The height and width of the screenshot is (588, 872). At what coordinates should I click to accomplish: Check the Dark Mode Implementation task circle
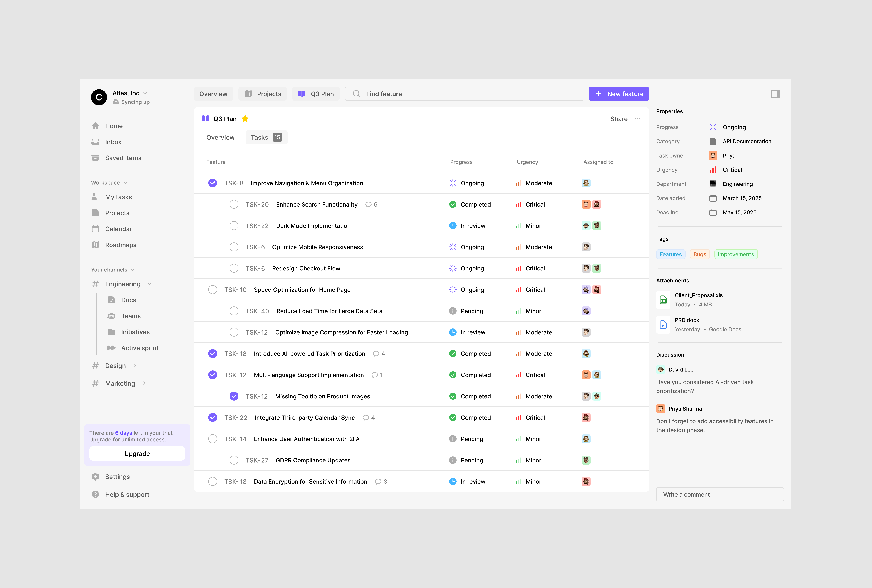(234, 226)
